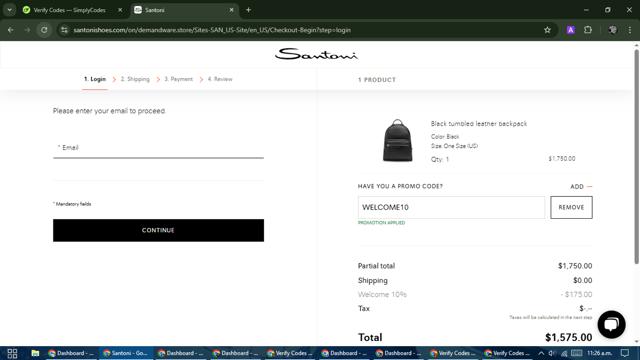Image resolution: width=640 pixels, height=360 pixels.
Task: Close the Verify Codes — SimplyCodes tab
Action: [120, 10]
